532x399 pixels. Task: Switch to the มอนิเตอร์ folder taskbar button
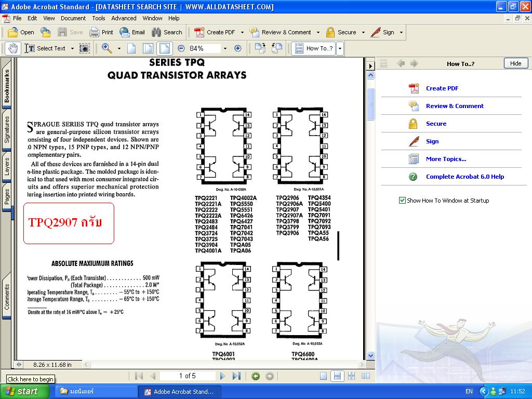[96, 392]
